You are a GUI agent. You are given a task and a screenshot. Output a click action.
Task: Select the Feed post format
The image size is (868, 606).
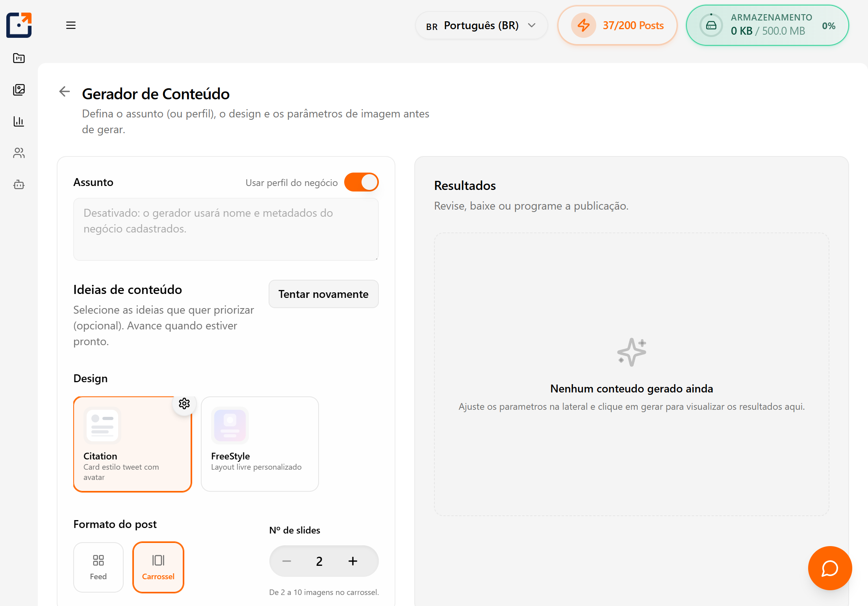click(x=98, y=567)
